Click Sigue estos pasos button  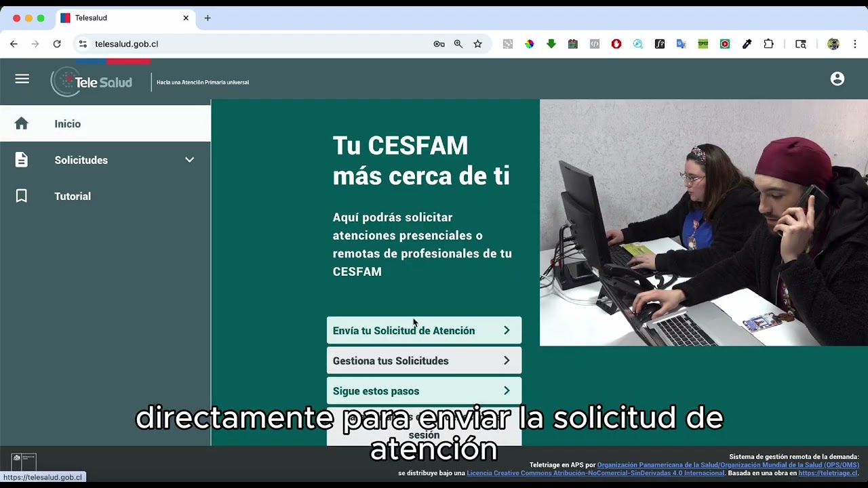(424, 391)
